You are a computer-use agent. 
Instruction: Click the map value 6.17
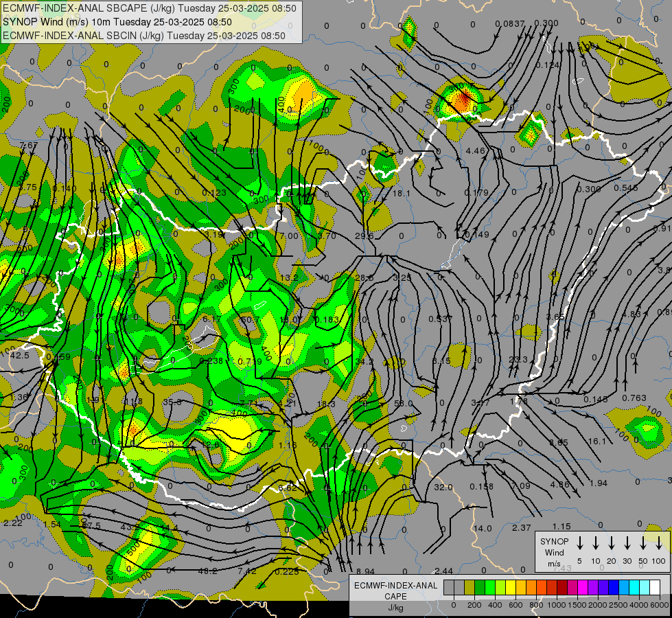[212, 319]
